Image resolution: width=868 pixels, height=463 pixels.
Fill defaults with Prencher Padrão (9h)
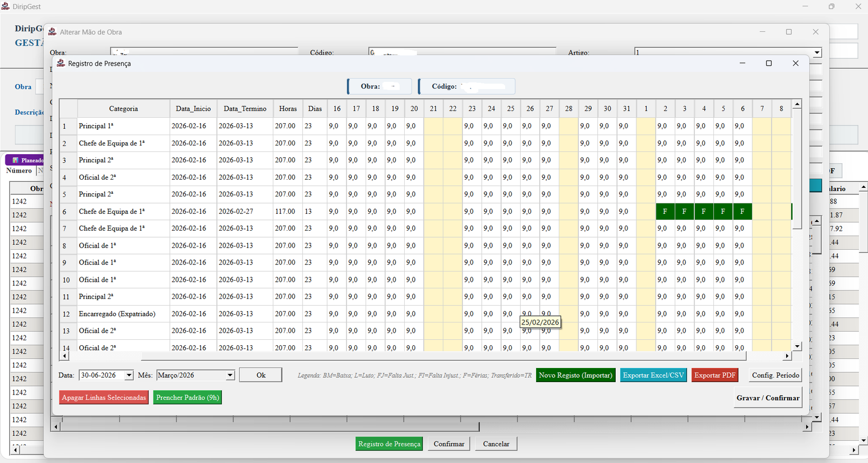click(188, 397)
